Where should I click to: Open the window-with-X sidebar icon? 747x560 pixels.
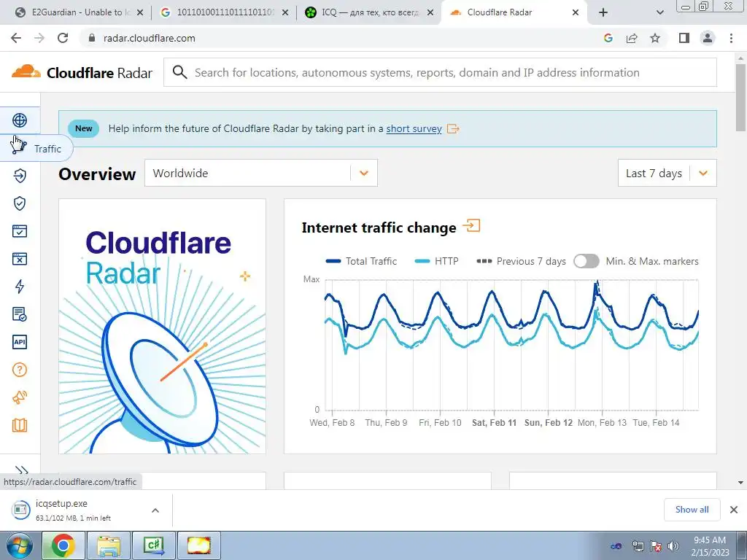[x=20, y=259]
